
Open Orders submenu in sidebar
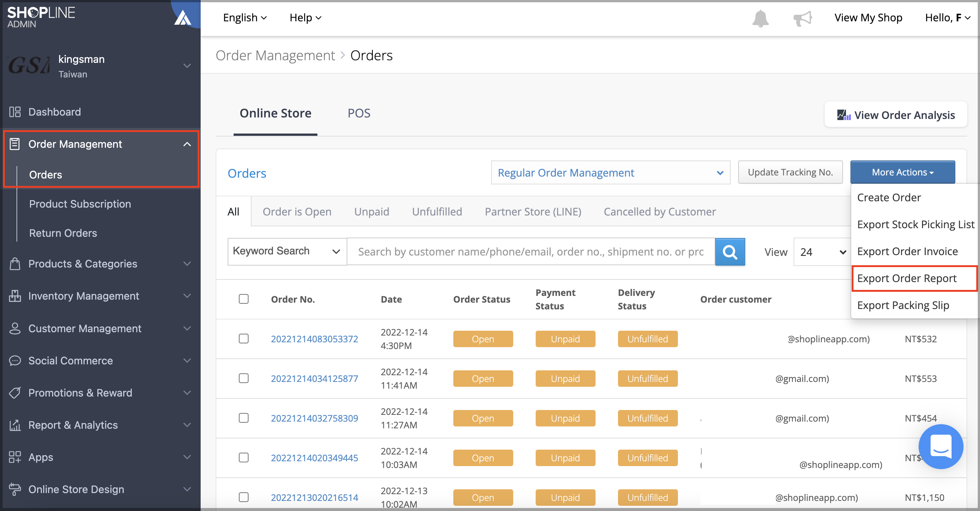point(45,175)
